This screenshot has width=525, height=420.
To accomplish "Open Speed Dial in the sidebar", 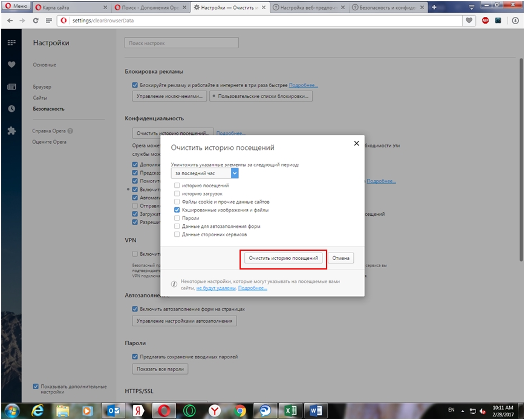I will [11, 42].
